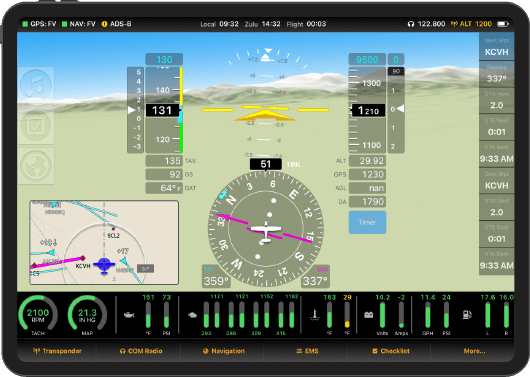Image resolution: width=530 pixels, height=377 pixels.
Task: Tap the 1210 altitude readout
Action: pyautogui.click(x=368, y=111)
